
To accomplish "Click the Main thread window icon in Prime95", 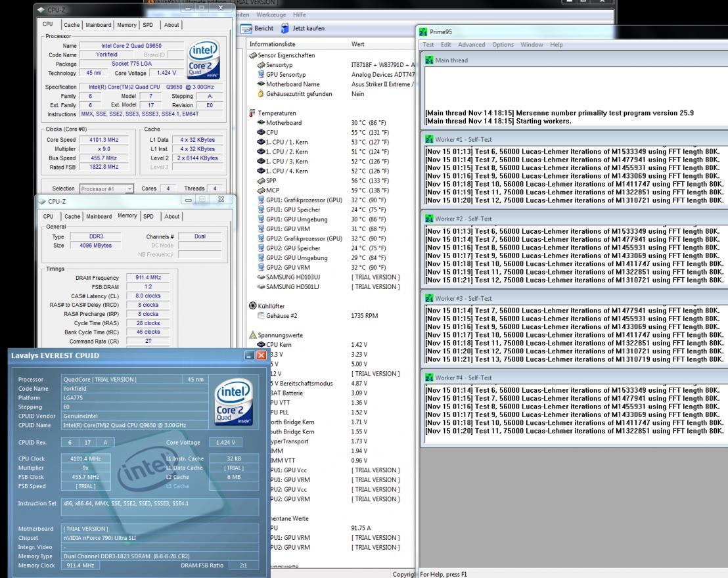I will point(429,60).
